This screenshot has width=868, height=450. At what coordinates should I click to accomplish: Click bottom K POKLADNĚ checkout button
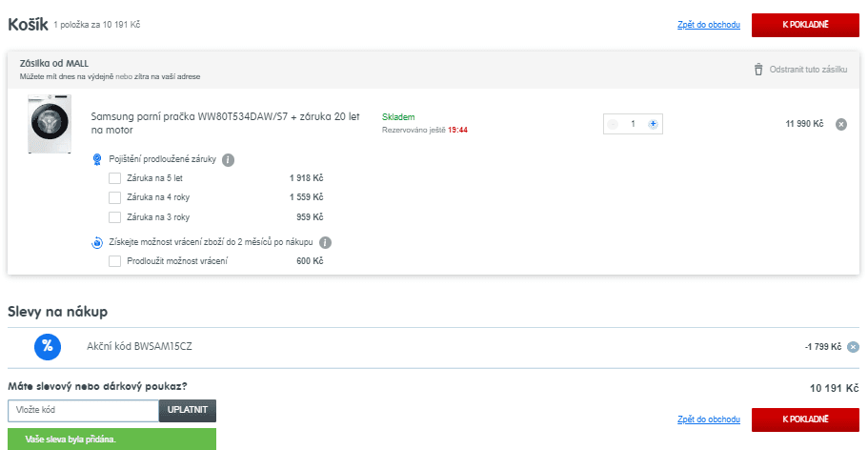pyautogui.click(x=805, y=419)
